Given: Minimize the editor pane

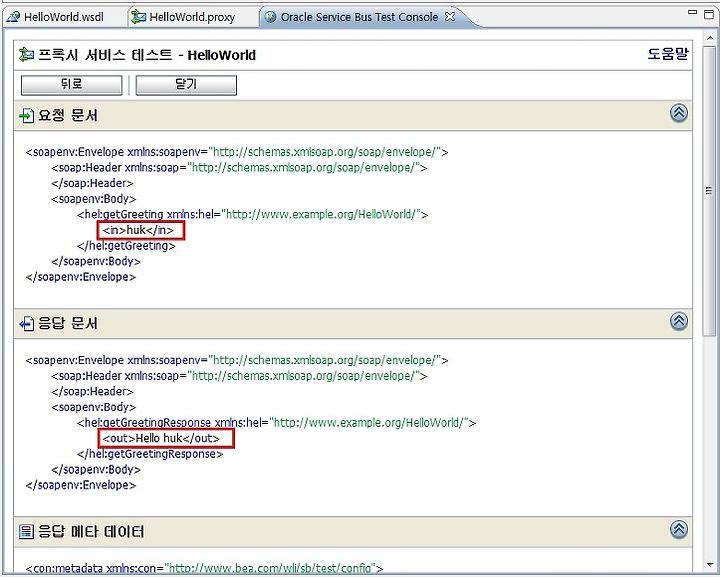Looking at the screenshot, I should tap(692, 13).
